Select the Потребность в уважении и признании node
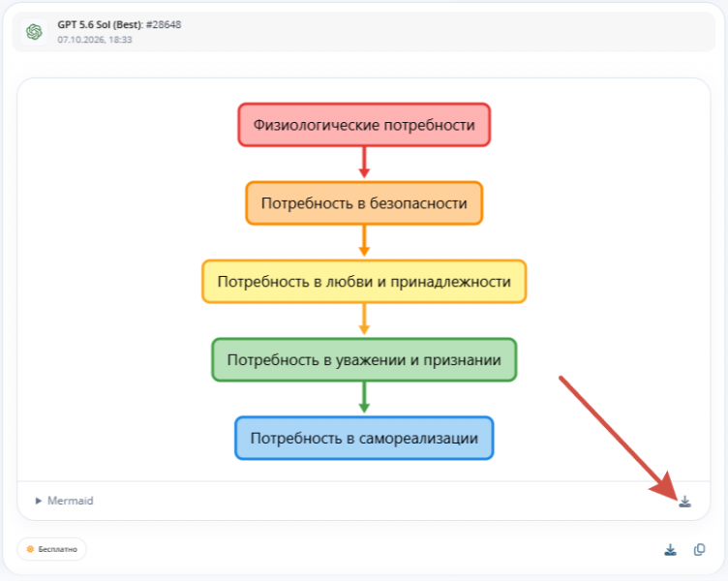 click(364, 360)
